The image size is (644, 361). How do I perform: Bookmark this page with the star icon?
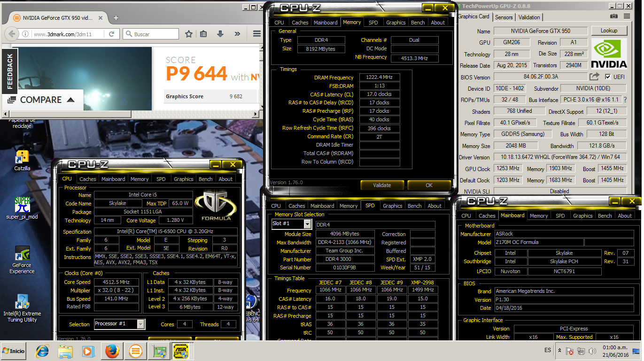tap(188, 34)
